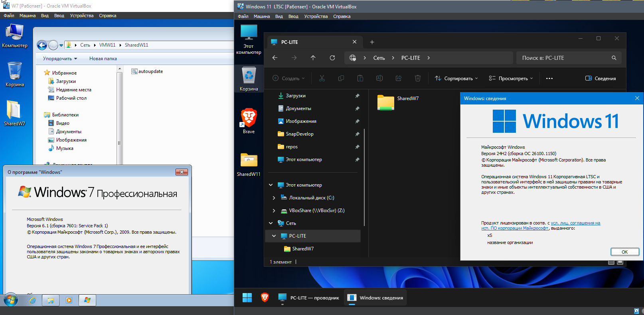644x315 pixels.
Task: Click OK in Windows: сведения dialog
Action: pos(625,252)
